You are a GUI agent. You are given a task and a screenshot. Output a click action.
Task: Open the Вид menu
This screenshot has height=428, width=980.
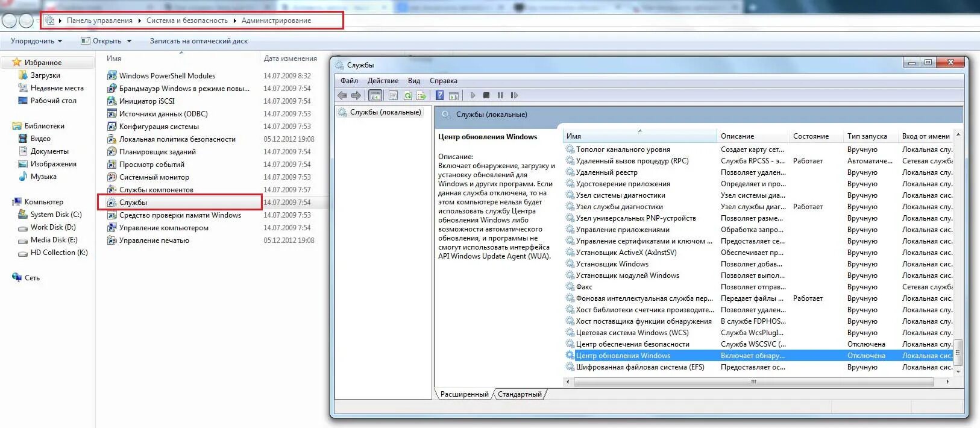point(414,81)
